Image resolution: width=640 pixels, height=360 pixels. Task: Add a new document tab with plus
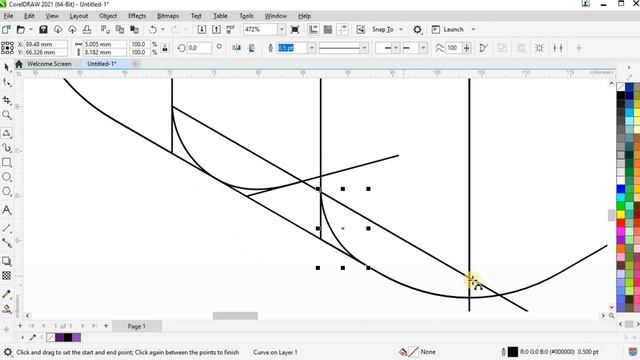136,64
